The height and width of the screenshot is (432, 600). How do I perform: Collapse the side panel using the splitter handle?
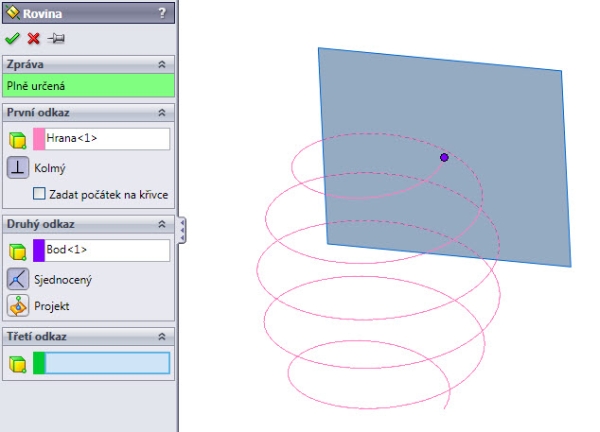pos(182,230)
